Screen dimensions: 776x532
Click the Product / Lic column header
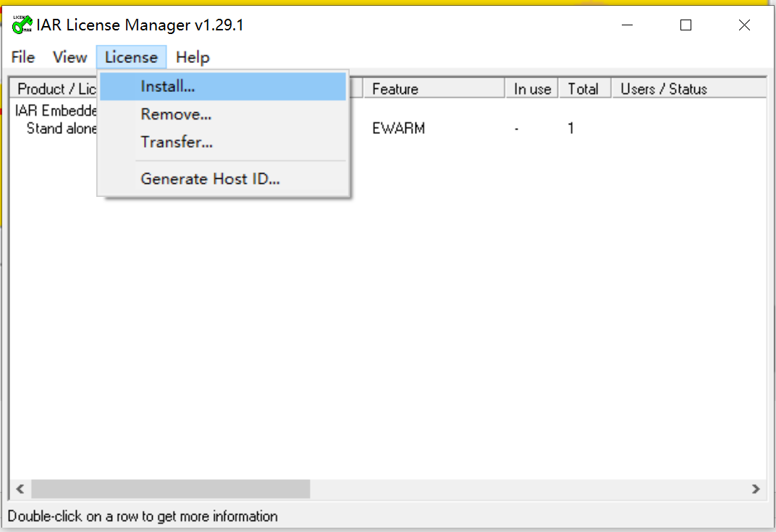coord(54,88)
